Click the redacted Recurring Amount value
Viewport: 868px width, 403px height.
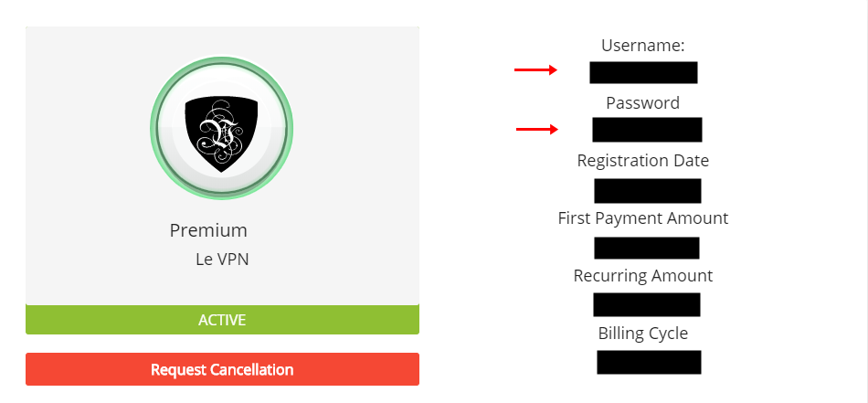point(647,305)
